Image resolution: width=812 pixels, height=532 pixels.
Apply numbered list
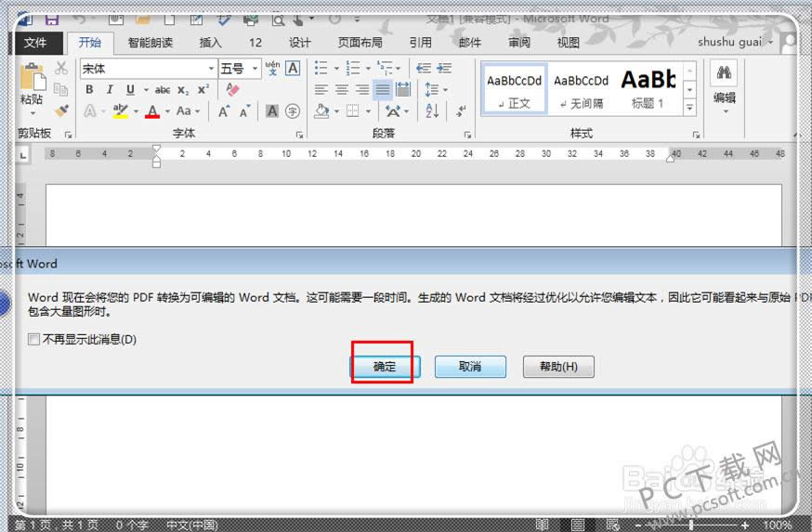[353, 68]
